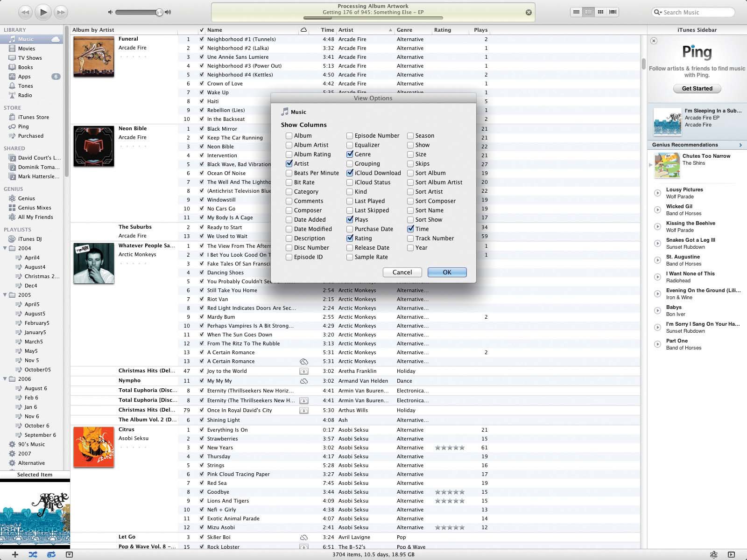Screen dimensions: 747x560
Task: Toggle iTunes Sidebar visibility icon
Action: coord(731,554)
